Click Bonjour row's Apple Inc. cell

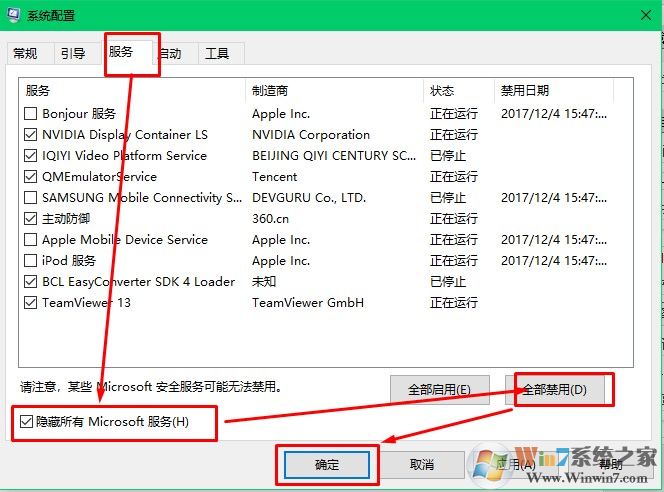pyautogui.click(x=281, y=113)
